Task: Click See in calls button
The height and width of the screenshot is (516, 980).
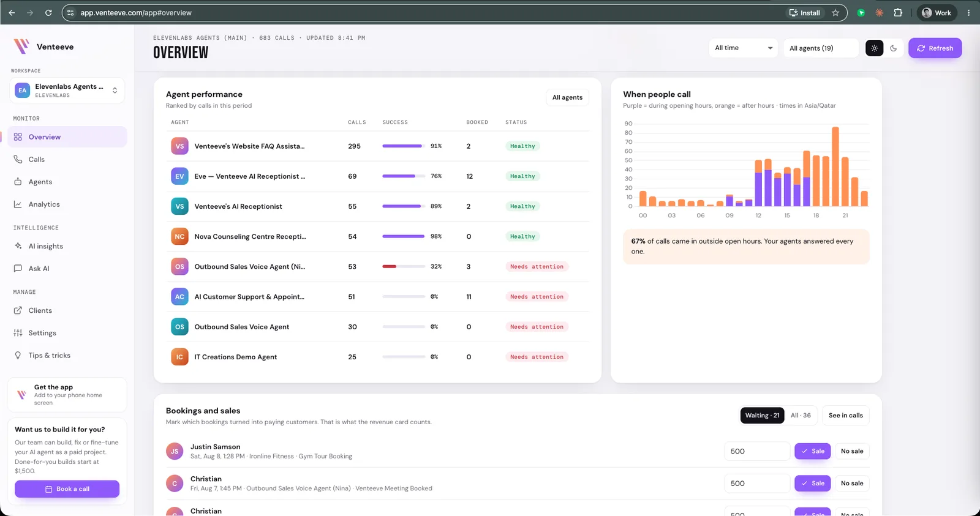Action: 846,416
